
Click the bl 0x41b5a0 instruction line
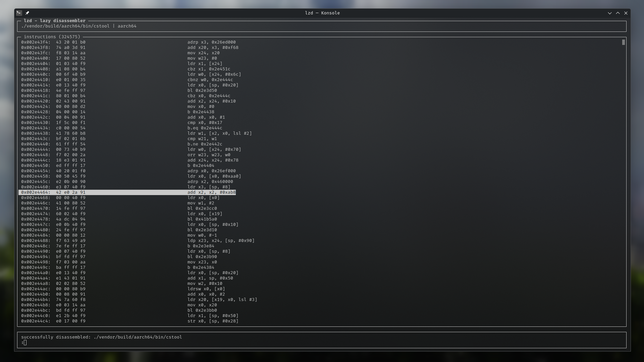tap(202, 219)
